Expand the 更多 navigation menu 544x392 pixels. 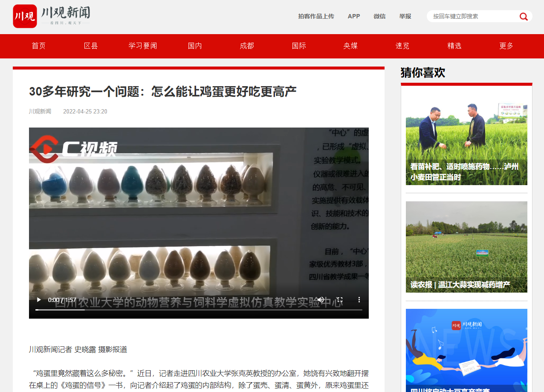pos(506,46)
